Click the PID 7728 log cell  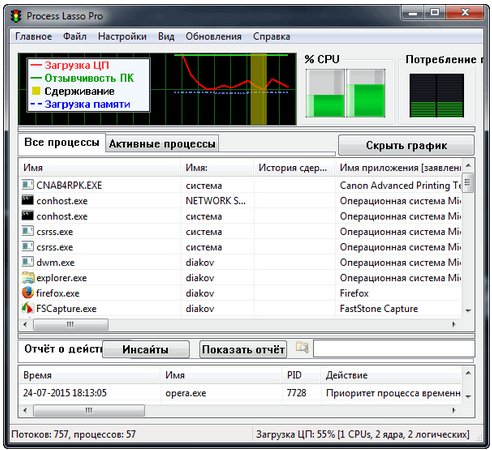(296, 393)
